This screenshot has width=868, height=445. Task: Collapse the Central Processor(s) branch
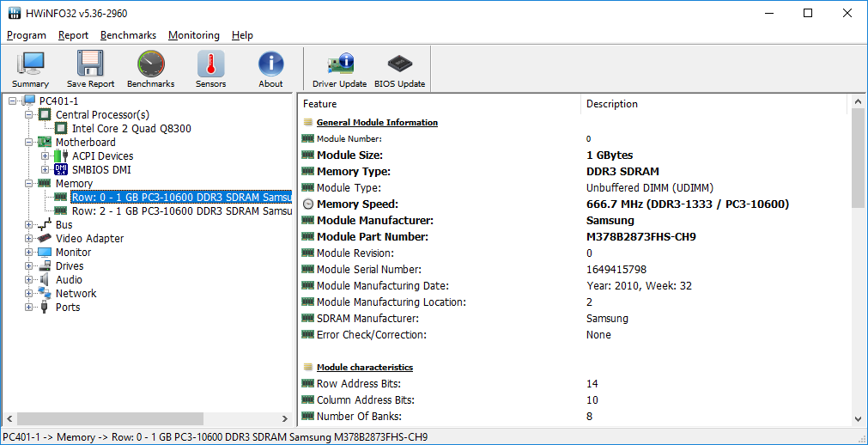[x=29, y=115]
